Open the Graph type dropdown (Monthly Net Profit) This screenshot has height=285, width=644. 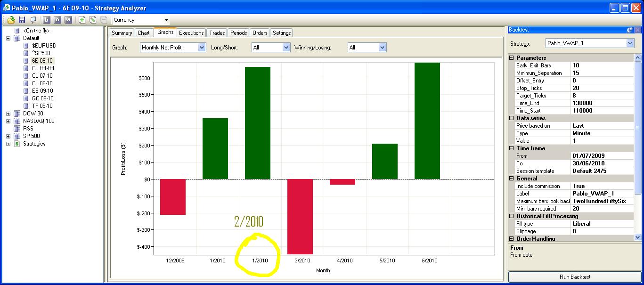202,47
